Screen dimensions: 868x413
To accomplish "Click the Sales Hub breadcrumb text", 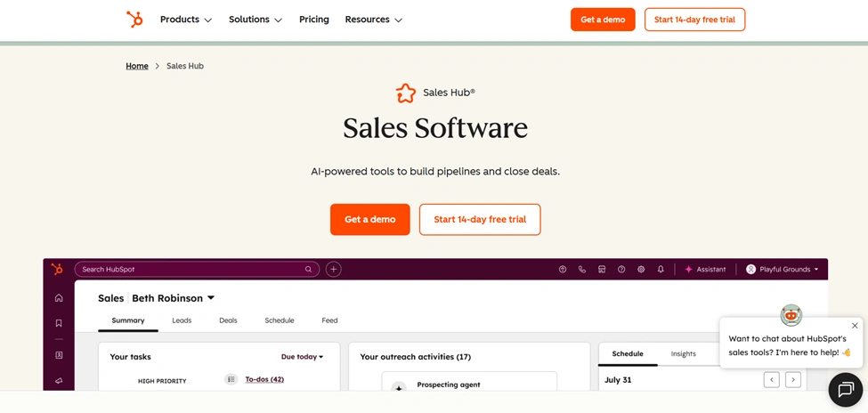I will click(x=185, y=66).
